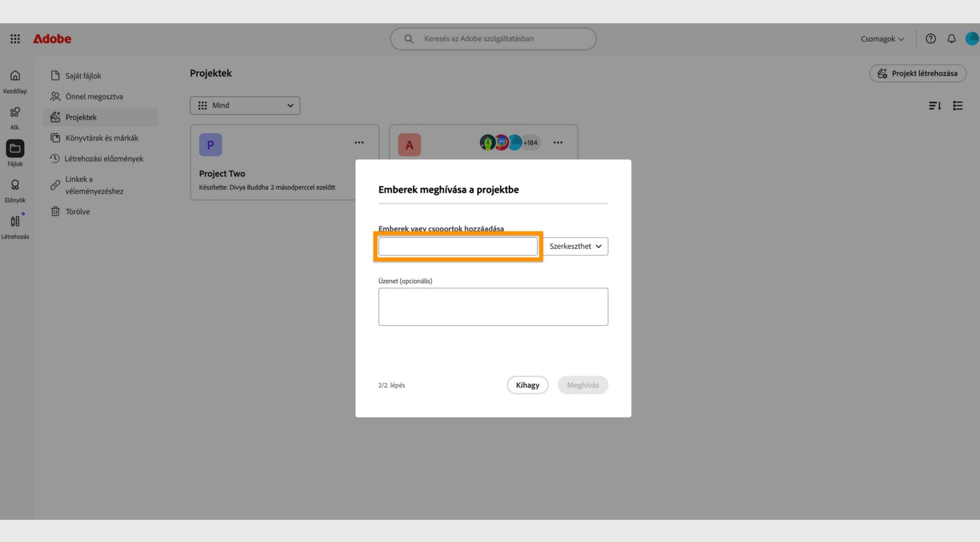The width and height of the screenshot is (980, 542).
Task: Open Saját fájlok in sidebar
Action: pos(100,76)
